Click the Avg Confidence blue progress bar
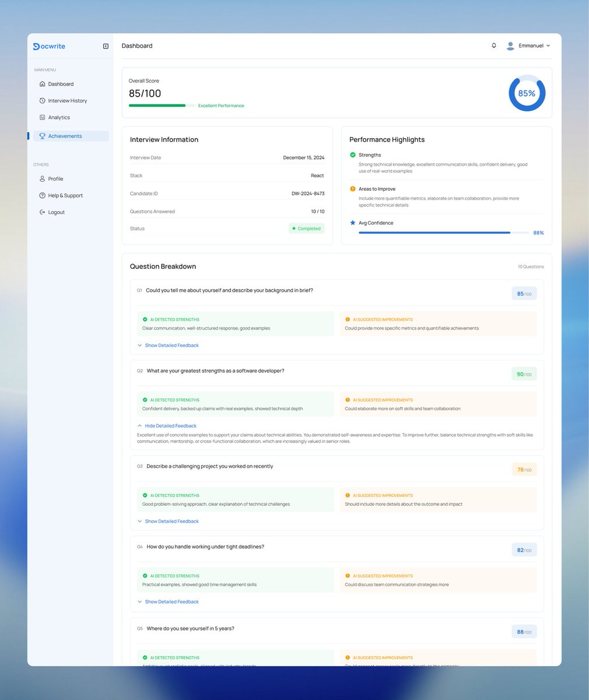This screenshot has width=589, height=700. pyautogui.click(x=443, y=233)
